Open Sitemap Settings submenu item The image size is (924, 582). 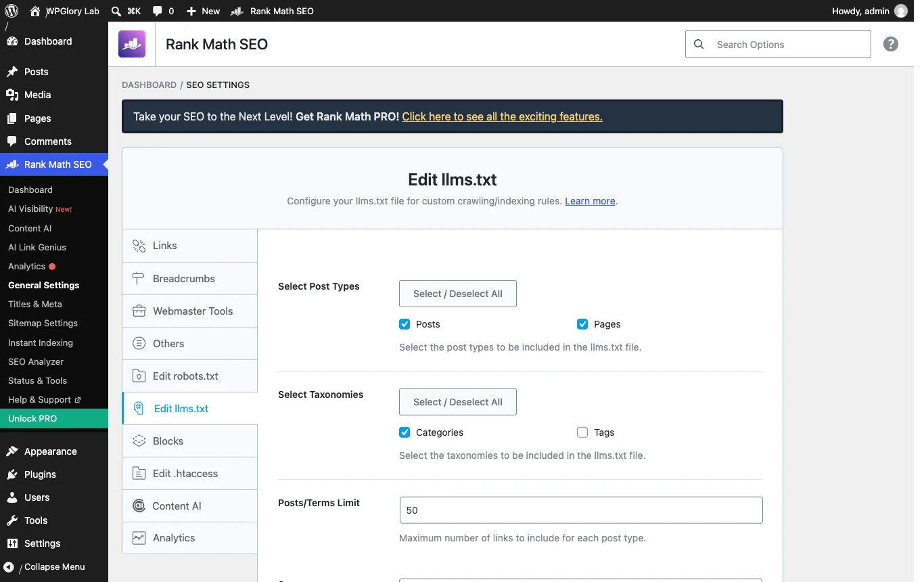click(x=43, y=323)
